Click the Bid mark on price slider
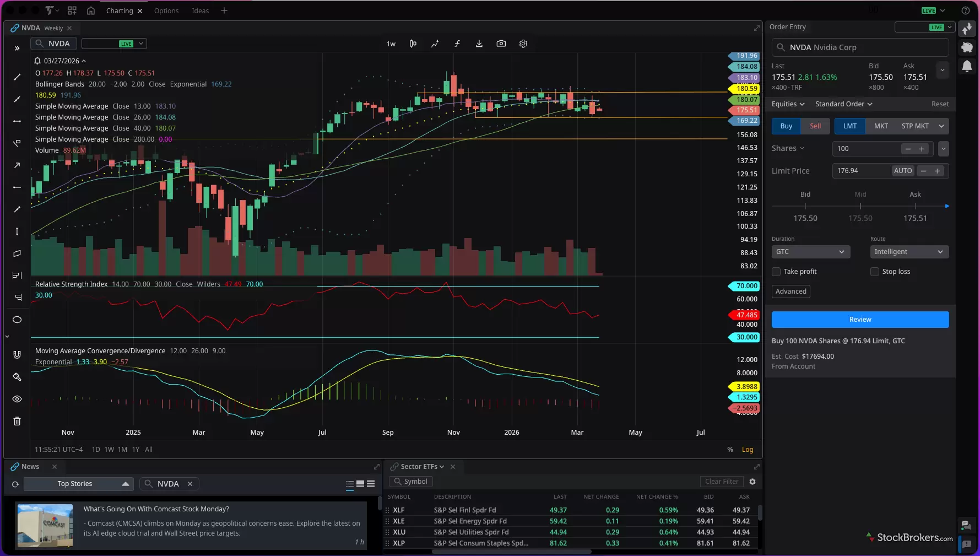980x556 pixels. [x=805, y=206]
